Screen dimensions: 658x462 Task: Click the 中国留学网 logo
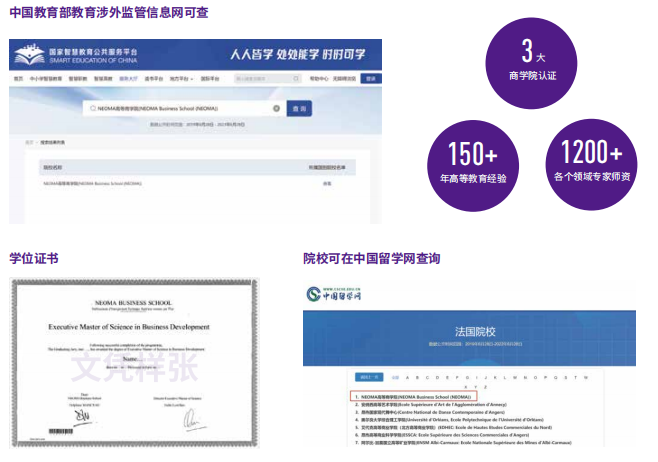[334, 294]
